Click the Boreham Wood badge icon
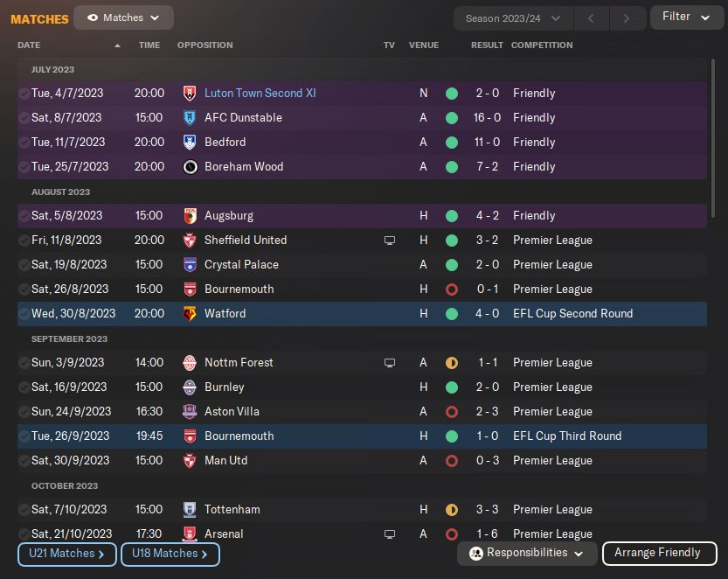Viewport: 728px width, 579px height. (190, 166)
